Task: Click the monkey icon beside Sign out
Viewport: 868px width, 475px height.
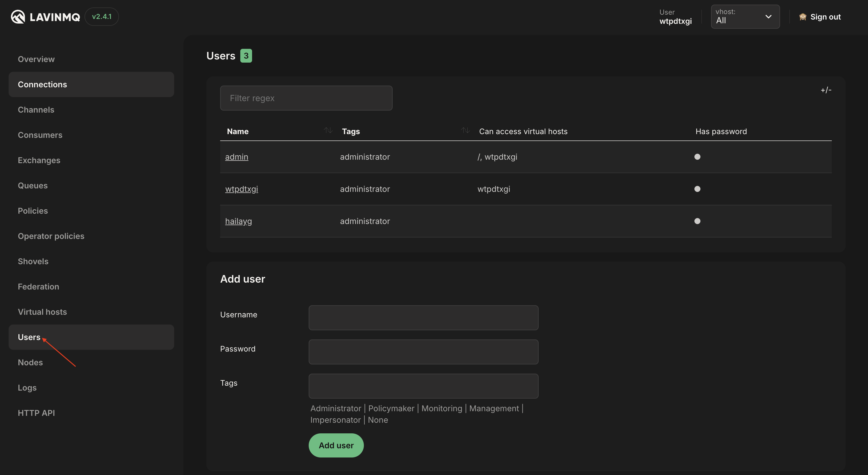Action: pos(803,17)
